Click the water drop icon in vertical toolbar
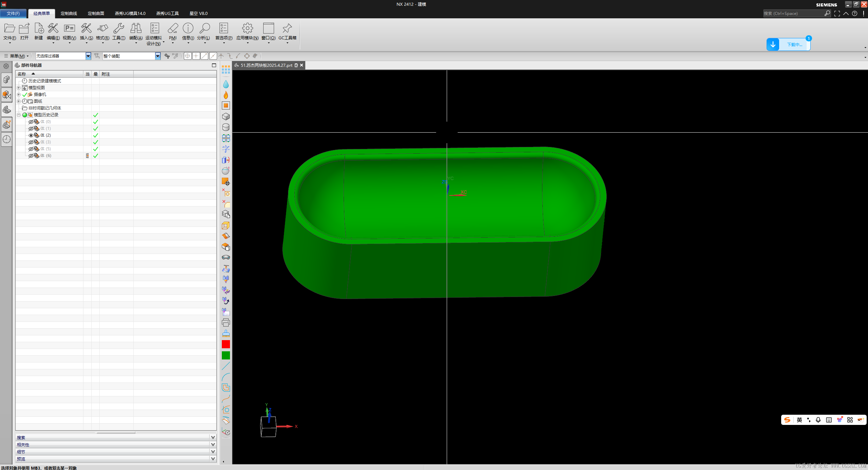The width and height of the screenshot is (868, 470). pos(226,84)
